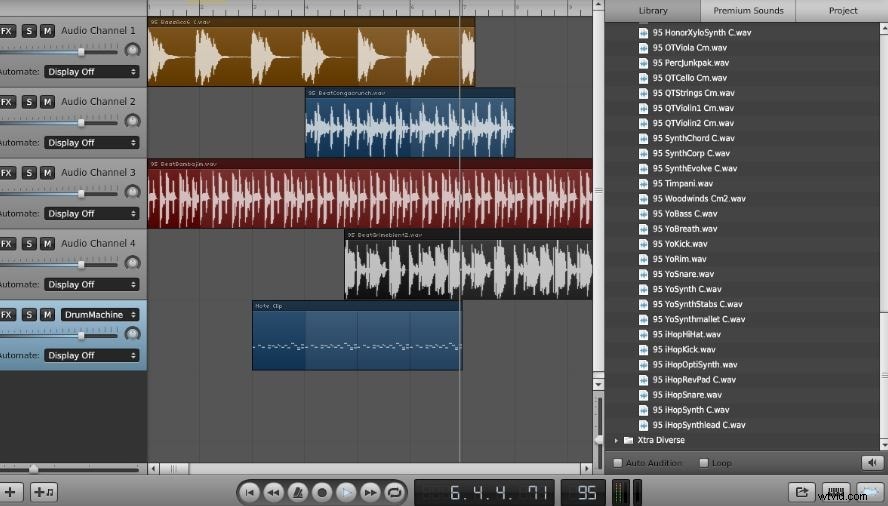
Task: Mute Audio Channel 3
Action: click(48, 172)
